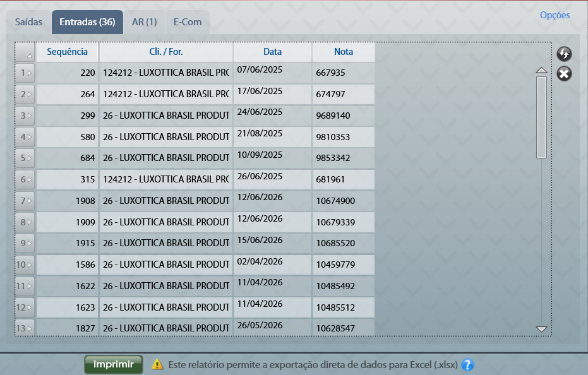The width and height of the screenshot is (588, 375).
Task: Switch to the E-Com tab
Action: 188,22
